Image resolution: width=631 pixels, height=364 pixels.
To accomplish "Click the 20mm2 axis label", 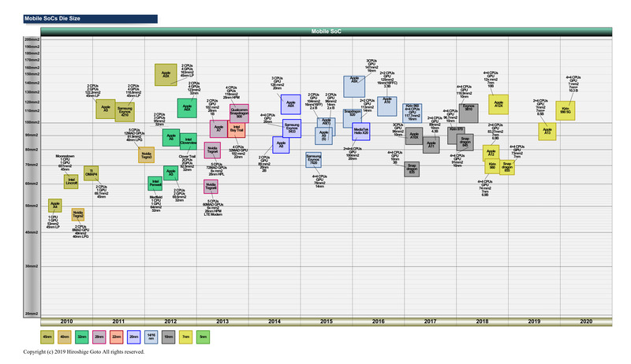I will coord(32,314).
